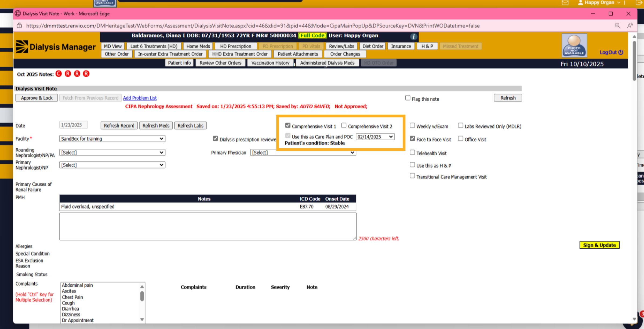The height and width of the screenshot is (329, 644).
Task: Click the Dialysis Manager logo
Action: pyautogui.click(x=56, y=47)
